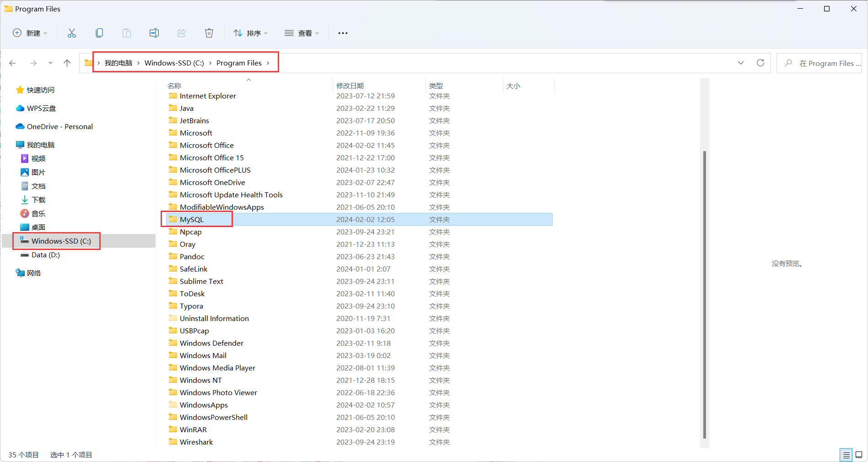Click the Sublime Text folder icon

click(x=173, y=281)
